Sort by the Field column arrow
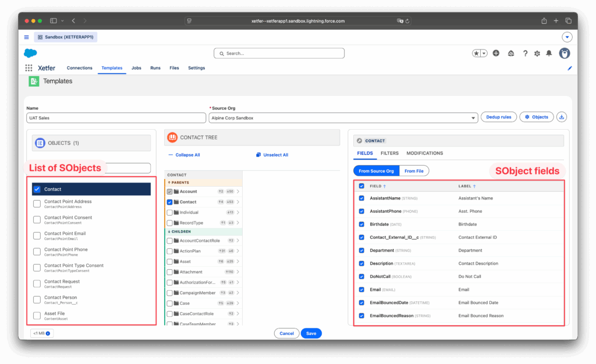 (x=384, y=187)
